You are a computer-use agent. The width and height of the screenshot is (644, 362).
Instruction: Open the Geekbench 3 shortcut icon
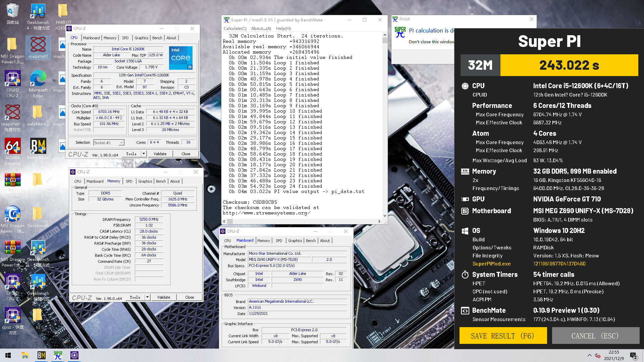38,253
